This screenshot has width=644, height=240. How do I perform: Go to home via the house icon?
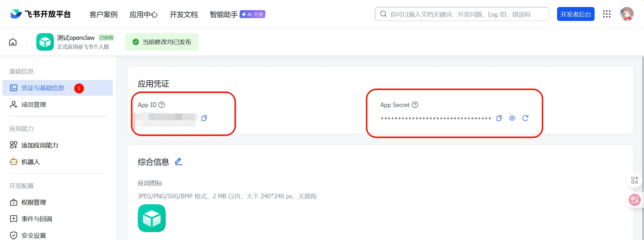pyautogui.click(x=13, y=42)
